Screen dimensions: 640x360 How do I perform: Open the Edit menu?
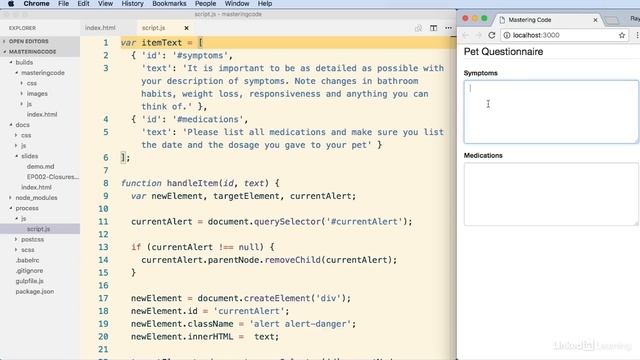(83, 4)
